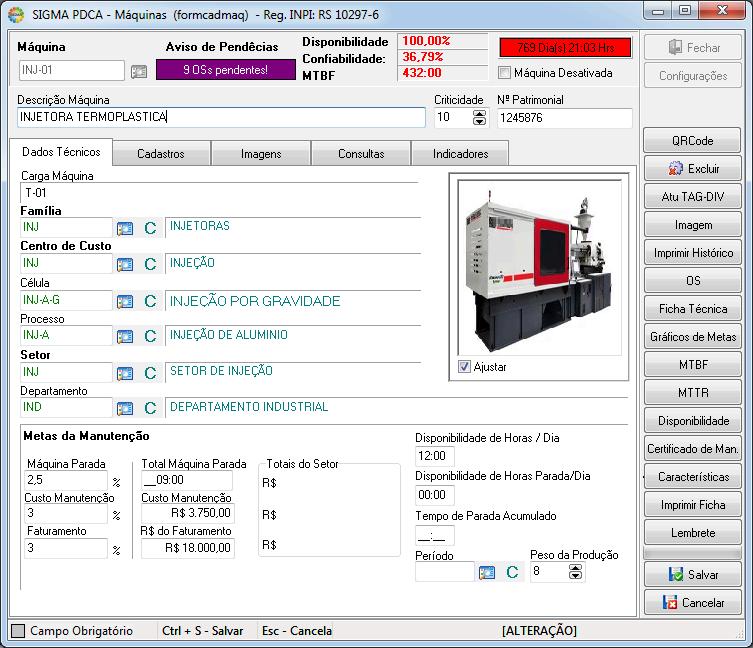Open the Célula lookup search icon
Viewport: 753px width, 648px height.
pos(125,301)
